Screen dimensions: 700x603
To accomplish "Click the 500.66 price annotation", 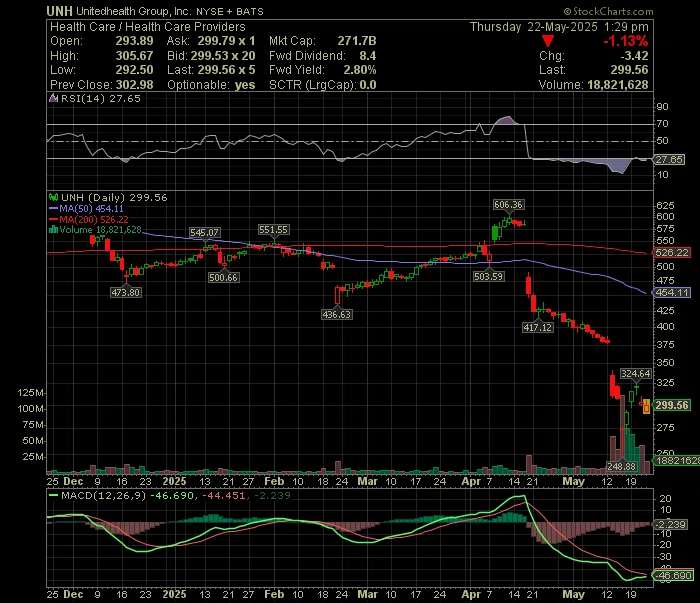I will 223,278.
